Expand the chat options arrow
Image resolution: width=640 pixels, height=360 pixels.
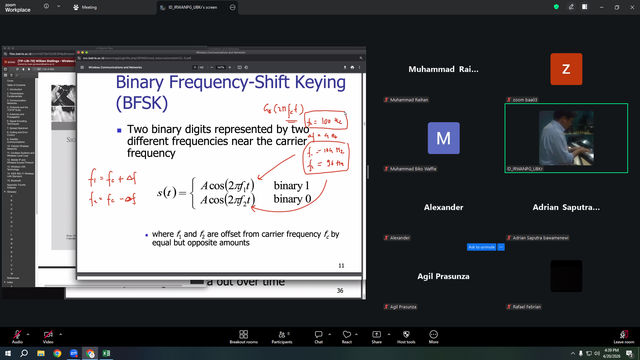coord(329,334)
